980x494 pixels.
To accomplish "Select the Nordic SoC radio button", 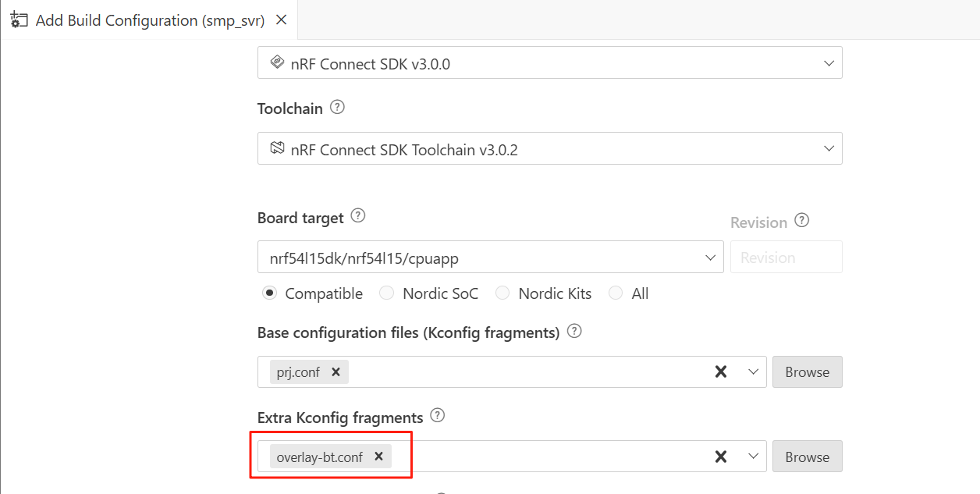I will [387, 293].
